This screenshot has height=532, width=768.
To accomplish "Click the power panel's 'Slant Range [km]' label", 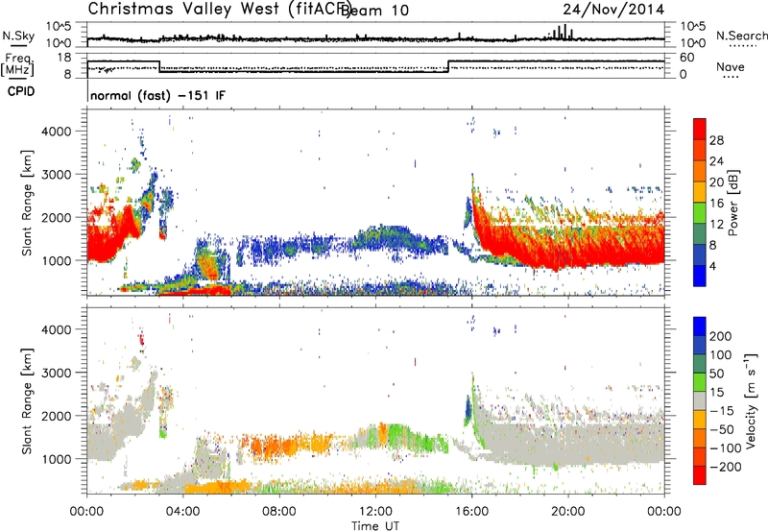I will (27, 203).
